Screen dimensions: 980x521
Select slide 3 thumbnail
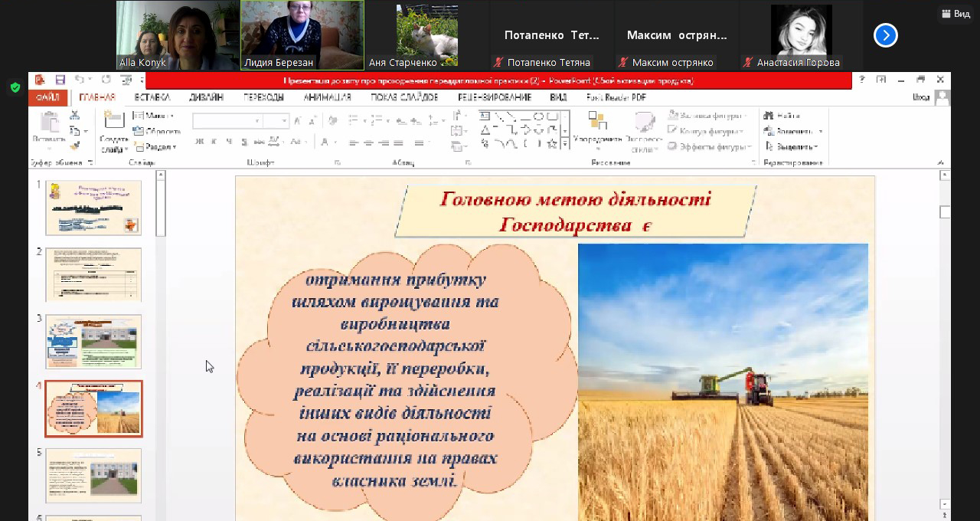point(93,342)
